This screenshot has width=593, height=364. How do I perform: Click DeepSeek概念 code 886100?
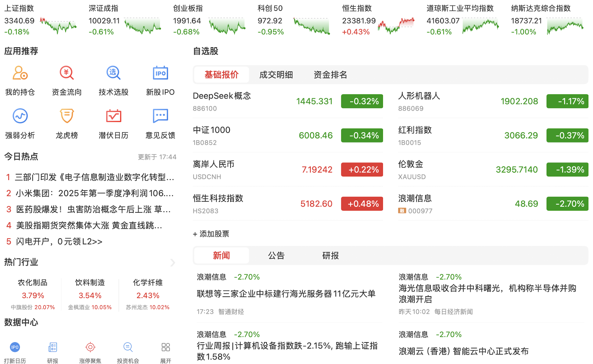point(205,108)
